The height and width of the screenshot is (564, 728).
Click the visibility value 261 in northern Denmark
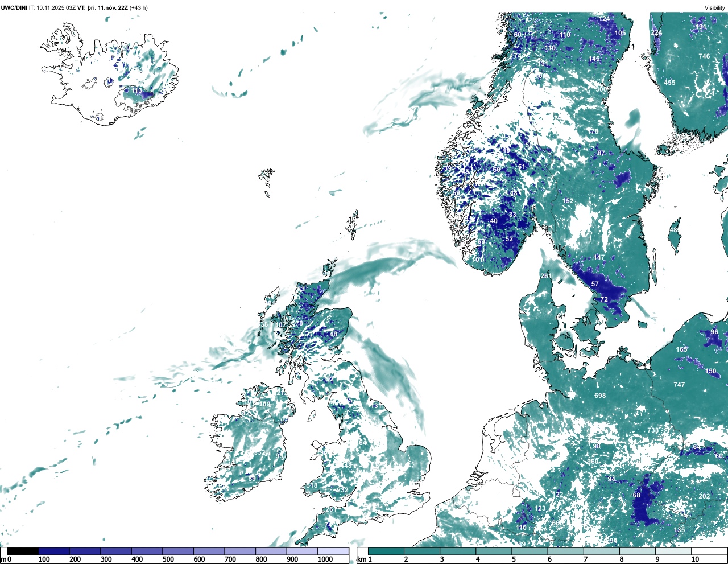click(x=546, y=276)
